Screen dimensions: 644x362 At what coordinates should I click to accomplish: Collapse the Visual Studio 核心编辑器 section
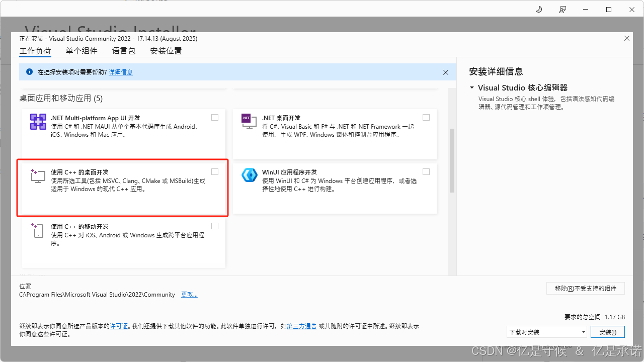(x=472, y=87)
